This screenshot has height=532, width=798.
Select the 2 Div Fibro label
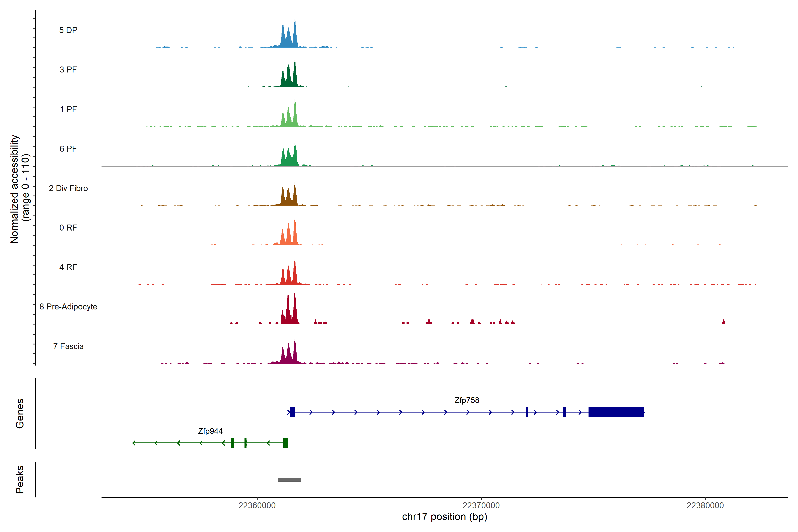click(x=68, y=188)
